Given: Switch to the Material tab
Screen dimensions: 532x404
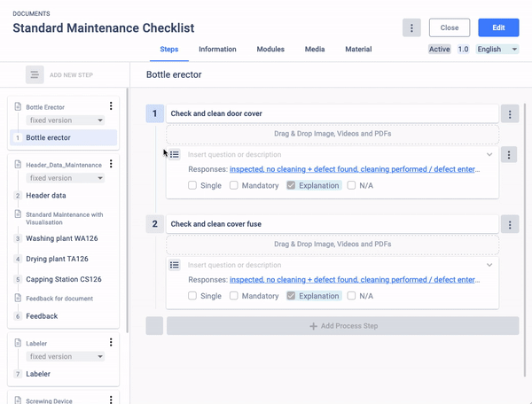Looking at the screenshot, I should click(358, 49).
